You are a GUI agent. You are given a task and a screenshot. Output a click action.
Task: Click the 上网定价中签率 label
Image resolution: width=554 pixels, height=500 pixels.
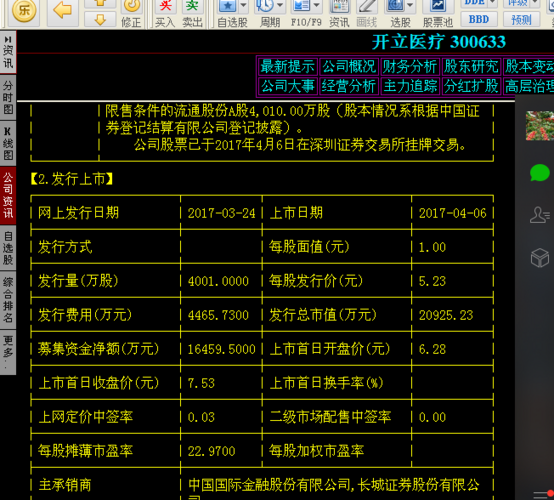(86, 417)
